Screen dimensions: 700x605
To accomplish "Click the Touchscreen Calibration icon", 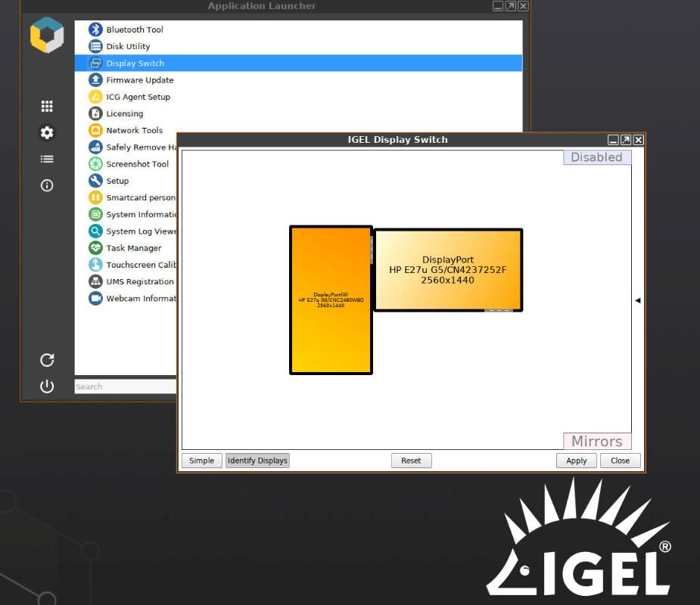I will [95, 265].
